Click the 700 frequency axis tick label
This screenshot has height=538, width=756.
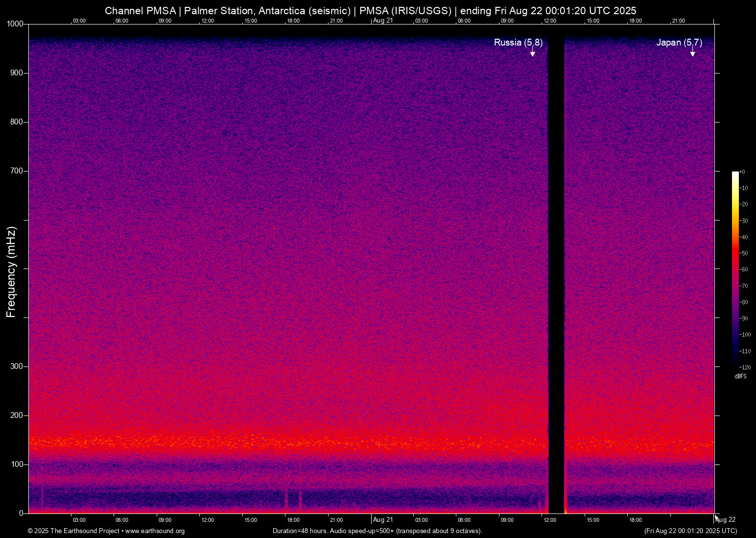17,171
